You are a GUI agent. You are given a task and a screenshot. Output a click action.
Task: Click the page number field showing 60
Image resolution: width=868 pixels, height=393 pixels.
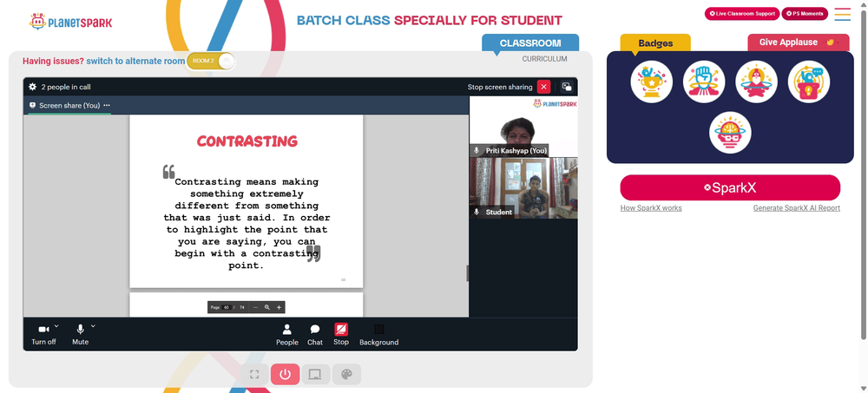(x=227, y=307)
